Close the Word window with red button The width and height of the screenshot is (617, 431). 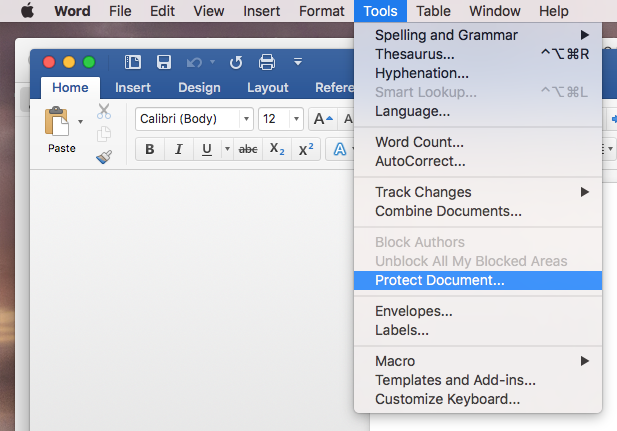(x=49, y=62)
